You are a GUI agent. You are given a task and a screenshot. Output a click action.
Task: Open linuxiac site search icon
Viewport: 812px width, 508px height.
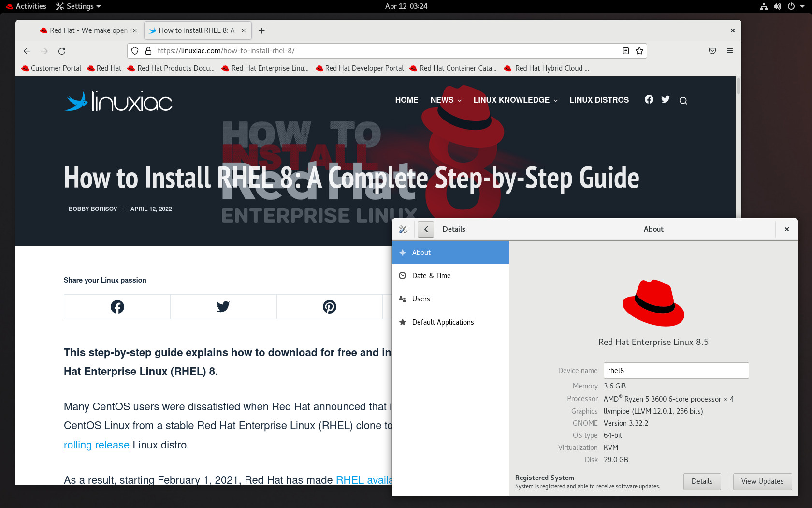pos(683,101)
